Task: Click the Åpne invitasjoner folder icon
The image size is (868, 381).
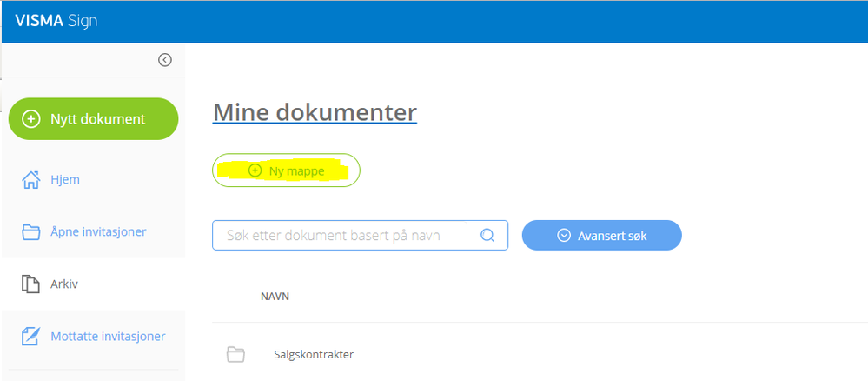Action: click(x=31, y=231)
